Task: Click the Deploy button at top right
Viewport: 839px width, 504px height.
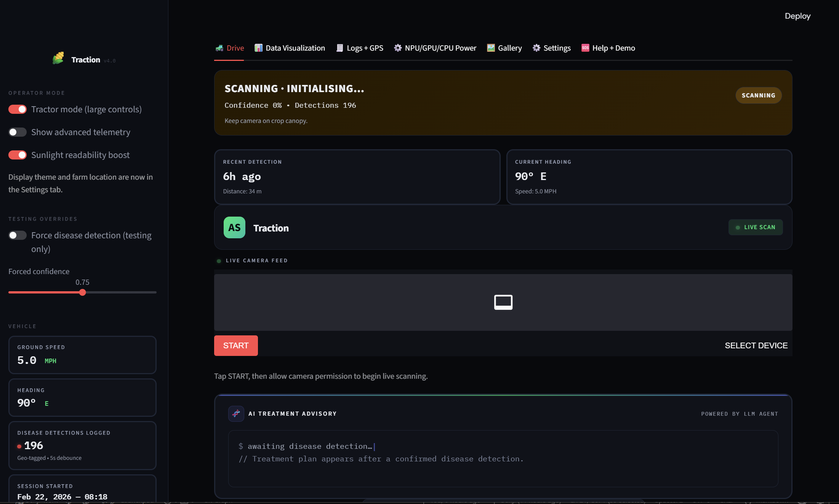Action: pos(797,16)
